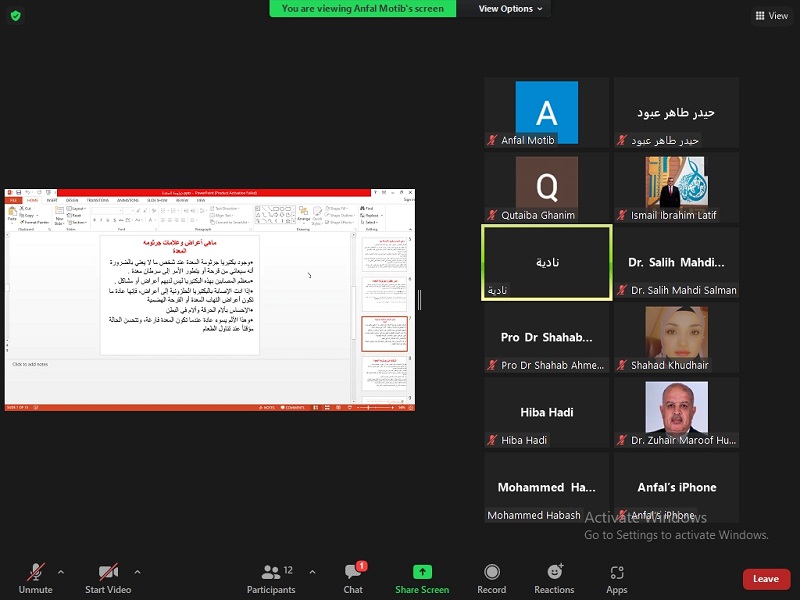This screenshot has height=600, width=800.
Task: Switch to the INSERT tab
Action: coord(52,200)
